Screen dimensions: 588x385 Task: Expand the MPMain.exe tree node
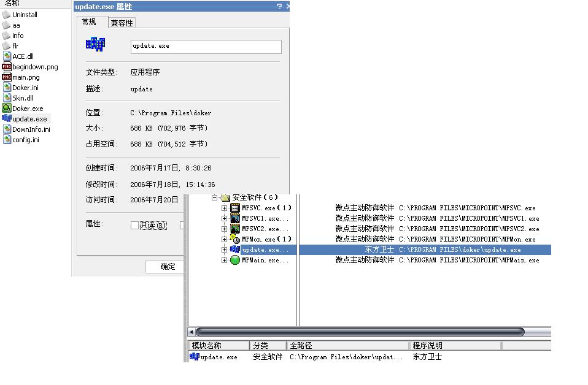click(x=224, y=260)
